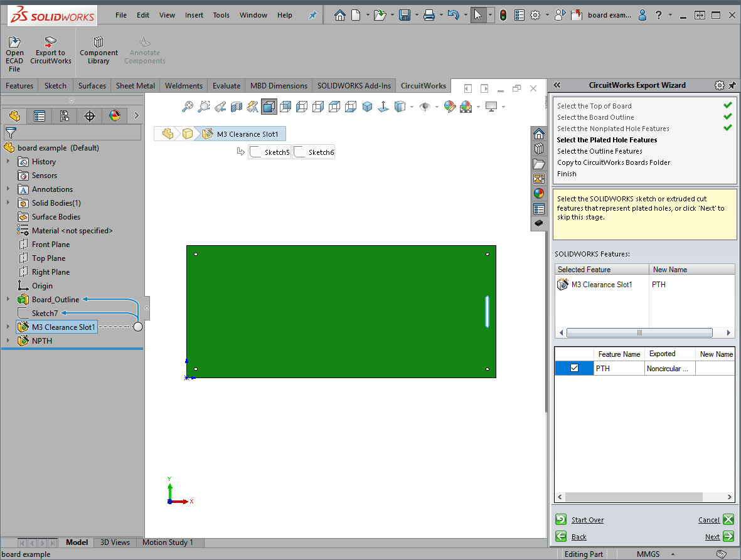The height and width of the screenshot is (560, 741).
Task: Click the Home icon in title toolbar
Action: (339, 15)
